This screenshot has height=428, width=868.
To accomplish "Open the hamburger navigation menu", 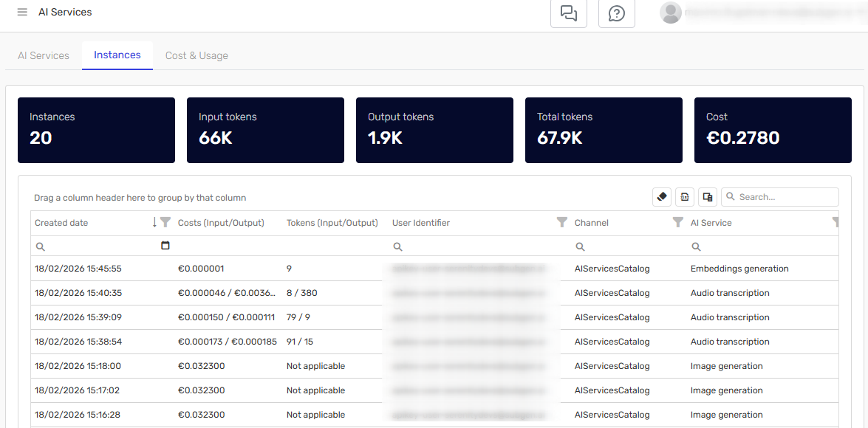I will pyautogui.click(x=22, y=13).
